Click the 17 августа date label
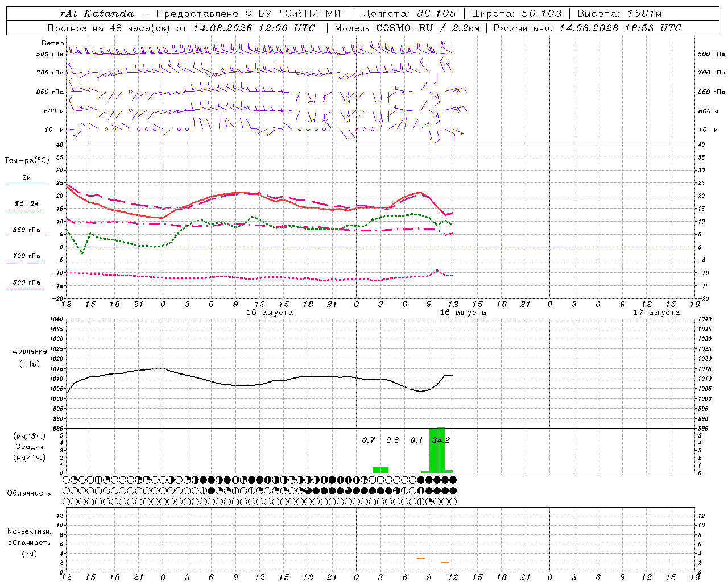 coord(656,313)
